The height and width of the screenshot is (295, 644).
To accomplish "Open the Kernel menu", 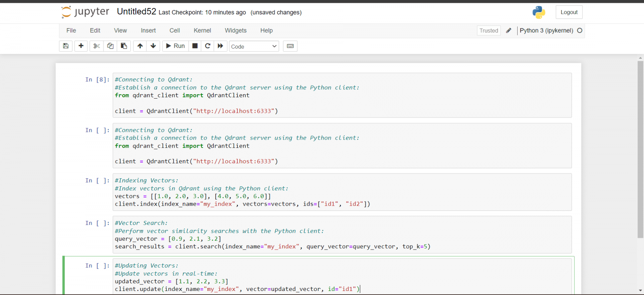I will point(202,31).
